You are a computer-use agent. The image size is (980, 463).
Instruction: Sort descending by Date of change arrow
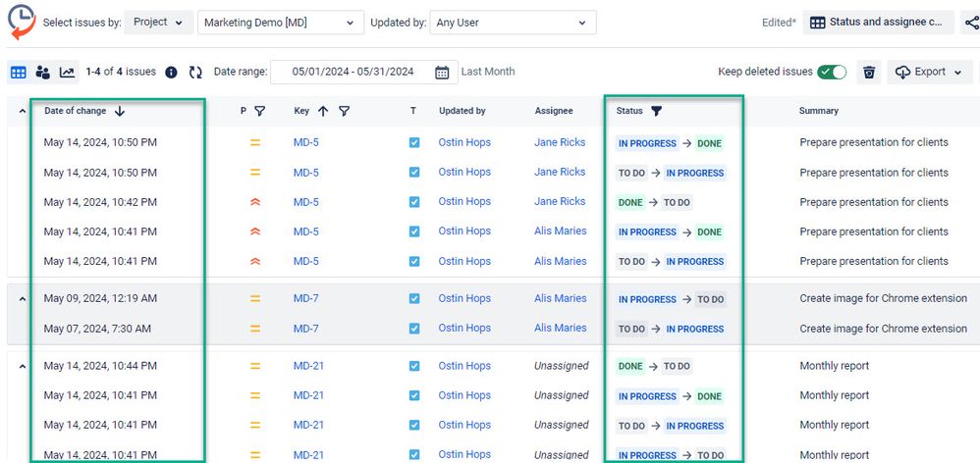coord(120,111)
